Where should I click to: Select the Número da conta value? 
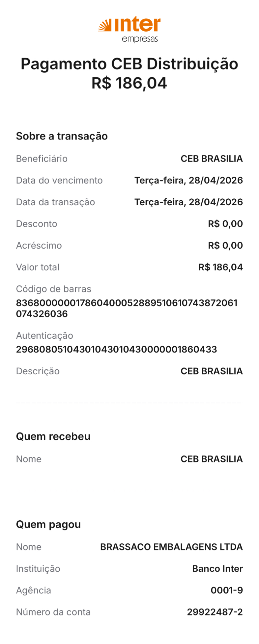(x=215, y=612)
